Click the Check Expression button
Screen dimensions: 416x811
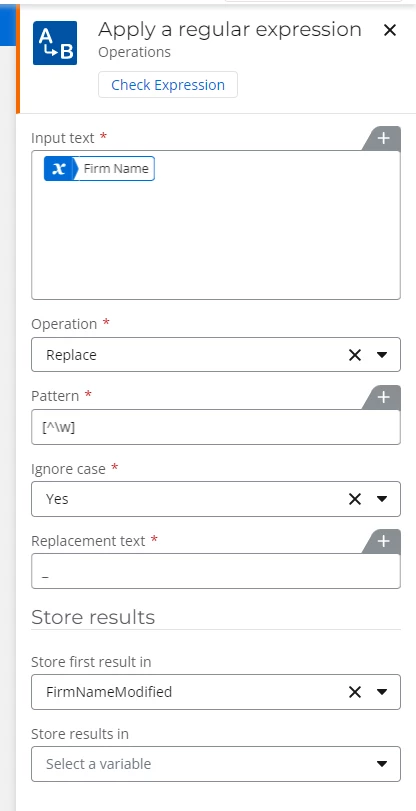[x=168, y=85]
